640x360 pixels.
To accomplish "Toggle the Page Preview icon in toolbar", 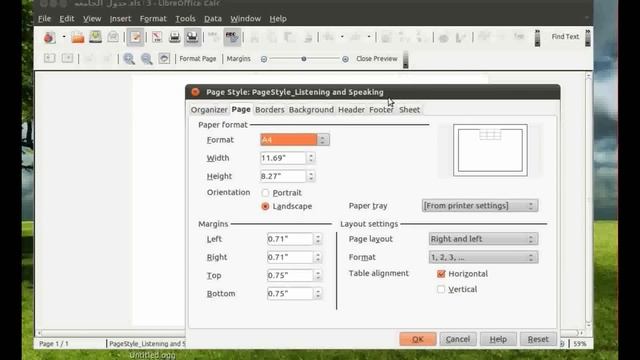I will coord(192,37).
